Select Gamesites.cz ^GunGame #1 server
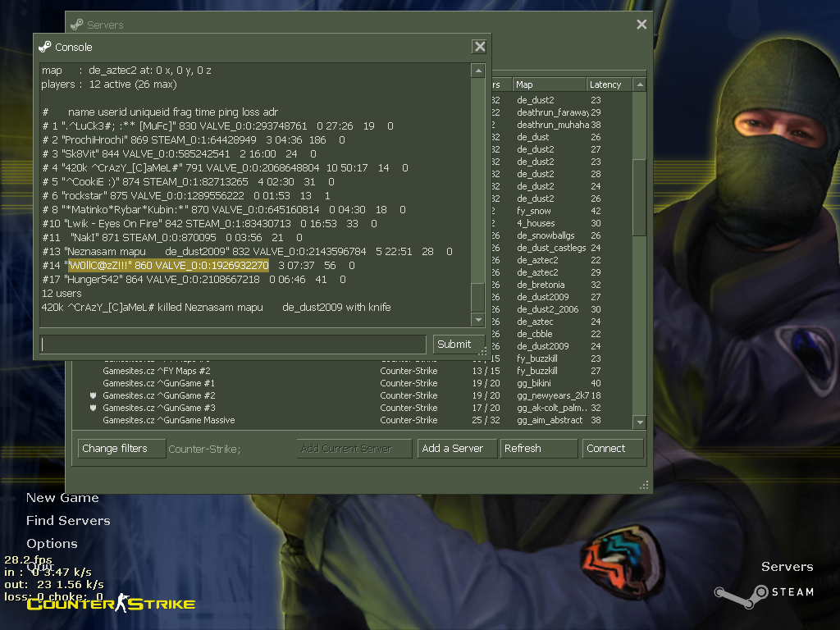The width and height of the screenshot is (840, 630). [351, 383]
